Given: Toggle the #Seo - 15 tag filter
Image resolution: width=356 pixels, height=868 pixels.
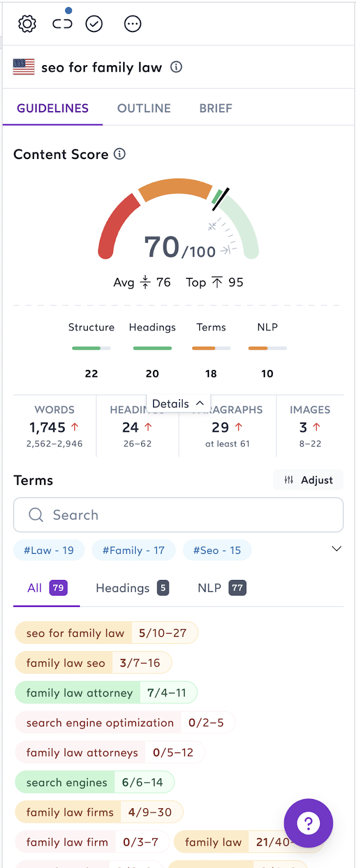Looking at the screenshot, I should 217,550.
